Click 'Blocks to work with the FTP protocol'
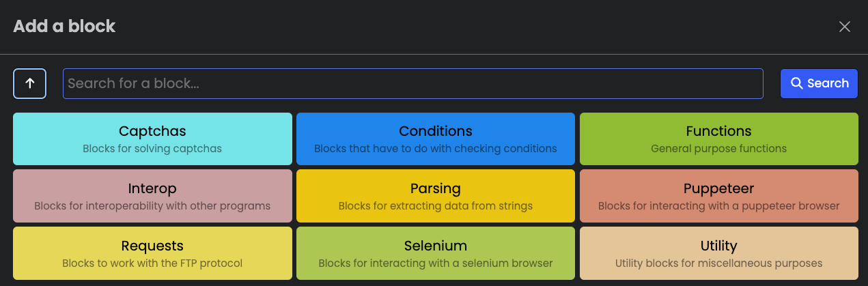 click(x=152, y=263)
